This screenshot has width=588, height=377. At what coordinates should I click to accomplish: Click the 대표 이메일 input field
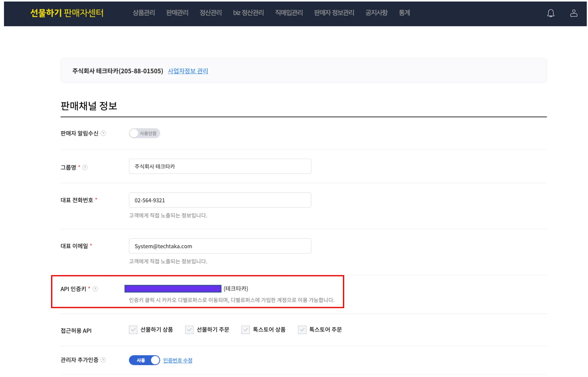click(x=220, y=246)
